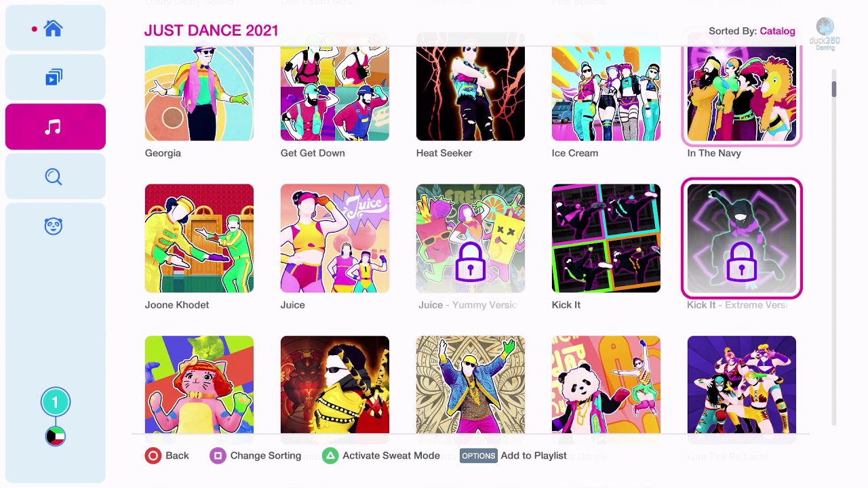Select the locked Kick It Extreme Version
Screen dimensions: 868x488
[742, 239]
